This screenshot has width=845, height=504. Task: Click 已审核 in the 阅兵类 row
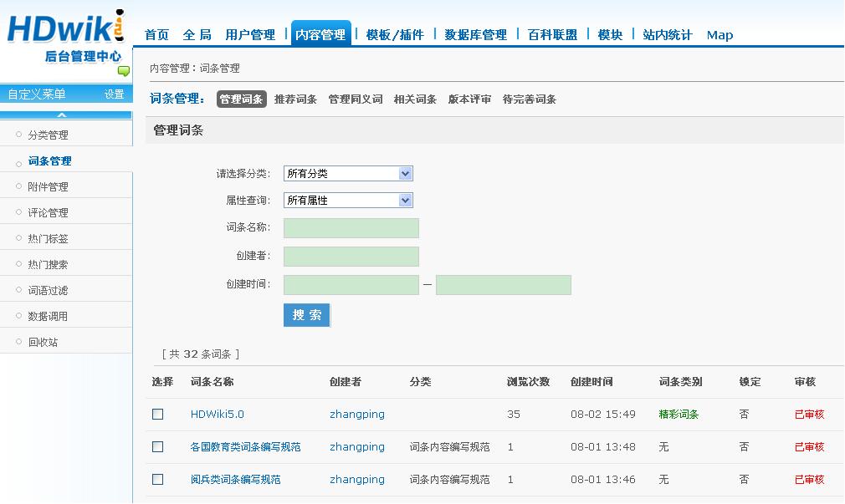(x=809, y=479)
